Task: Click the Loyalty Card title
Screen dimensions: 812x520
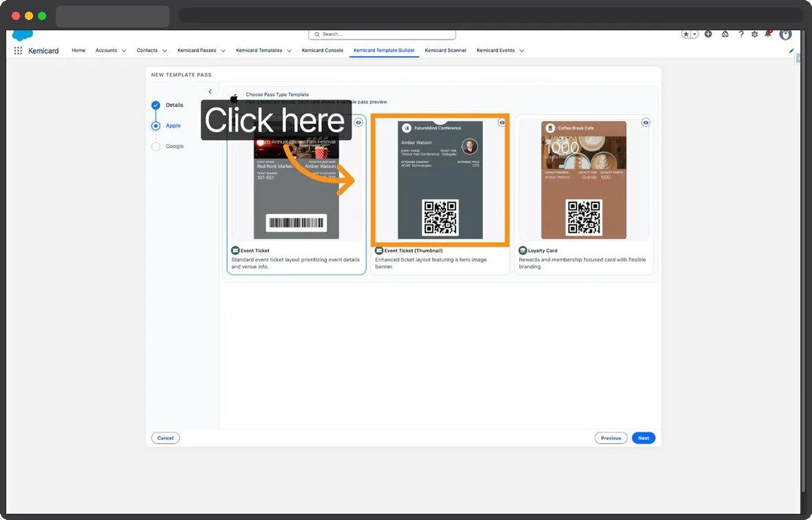Action: [x=542, y=251]
